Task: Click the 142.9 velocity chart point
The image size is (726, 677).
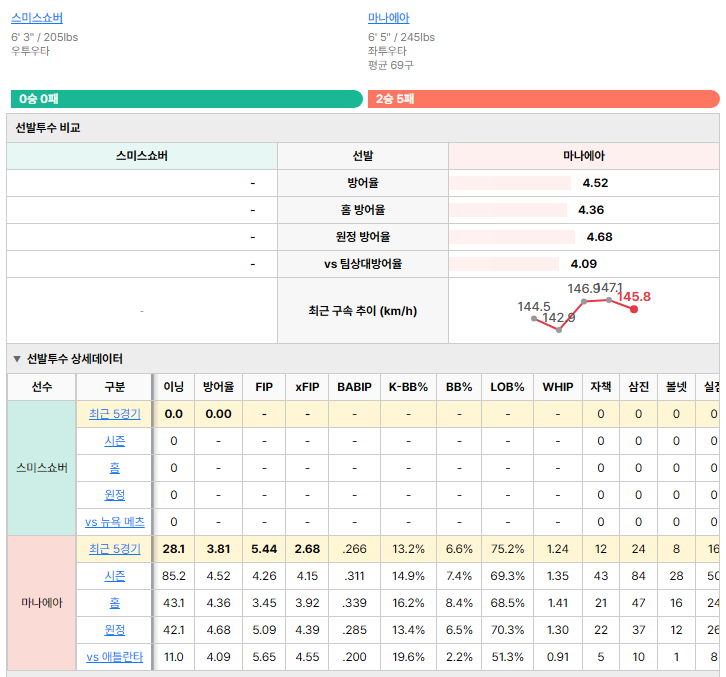Action: pyautogui.click(x=559, y=330)
